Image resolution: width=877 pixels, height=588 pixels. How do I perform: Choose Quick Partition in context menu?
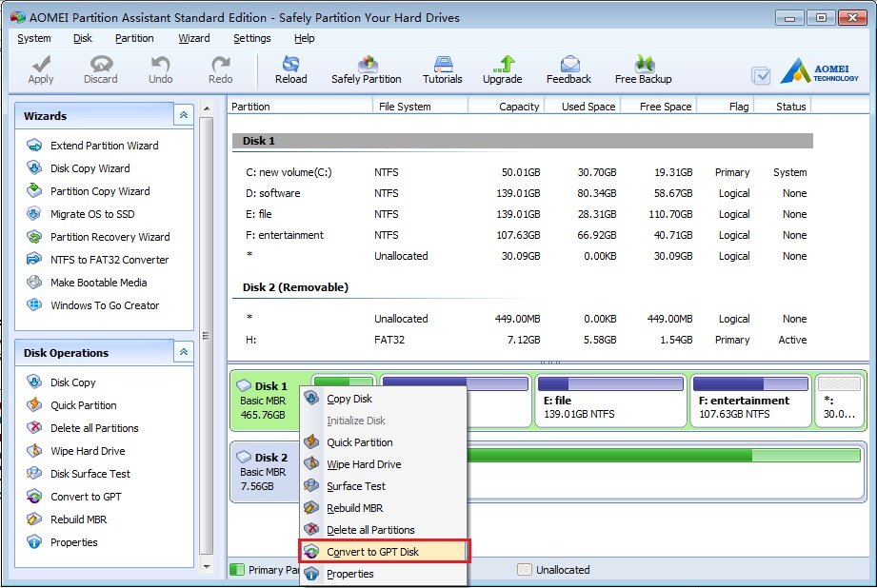[383, 442]
